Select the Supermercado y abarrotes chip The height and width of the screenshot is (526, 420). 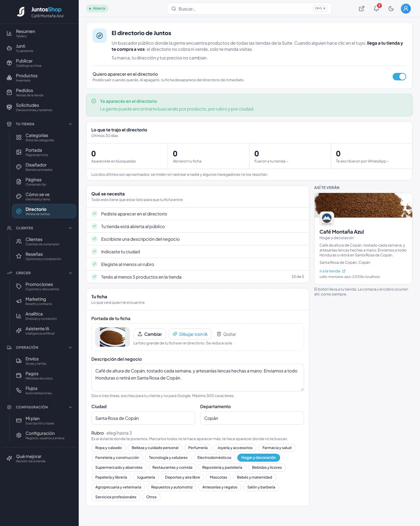(x=119, y=468)
